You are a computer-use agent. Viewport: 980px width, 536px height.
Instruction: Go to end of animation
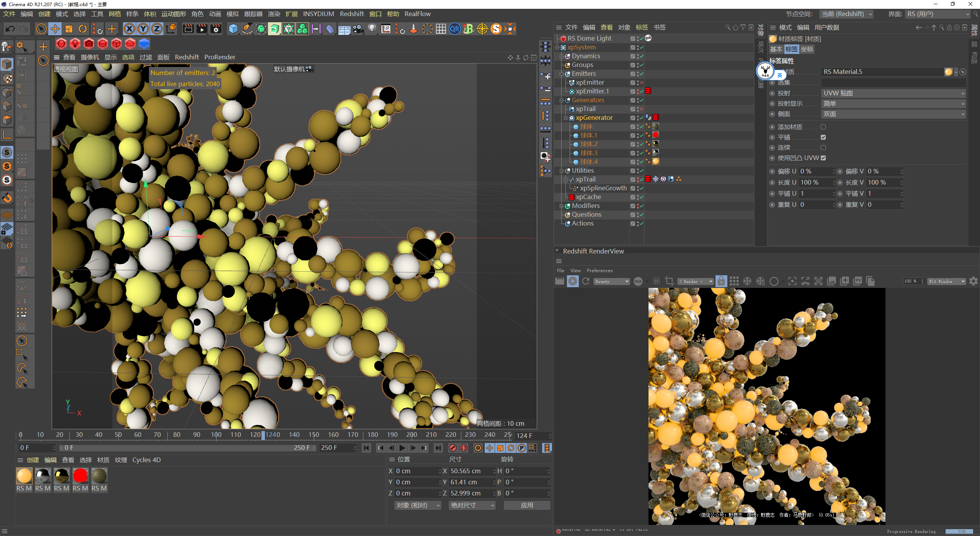(x=438, y=448)
